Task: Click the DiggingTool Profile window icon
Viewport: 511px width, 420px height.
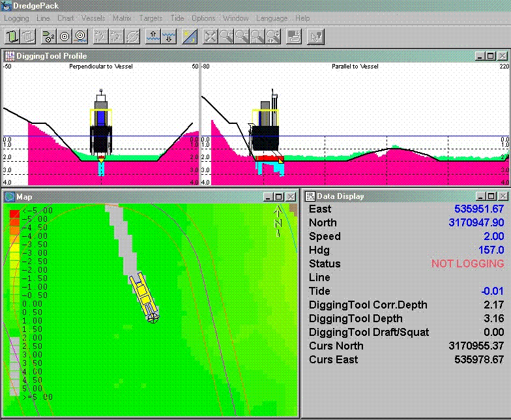Action: click(x=10, y=56)
